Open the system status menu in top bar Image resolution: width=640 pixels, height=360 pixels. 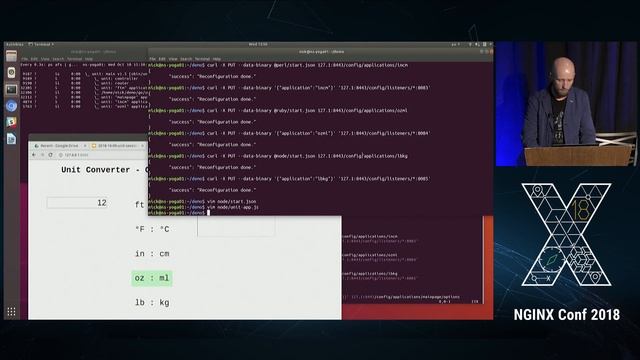coord(480,44)
